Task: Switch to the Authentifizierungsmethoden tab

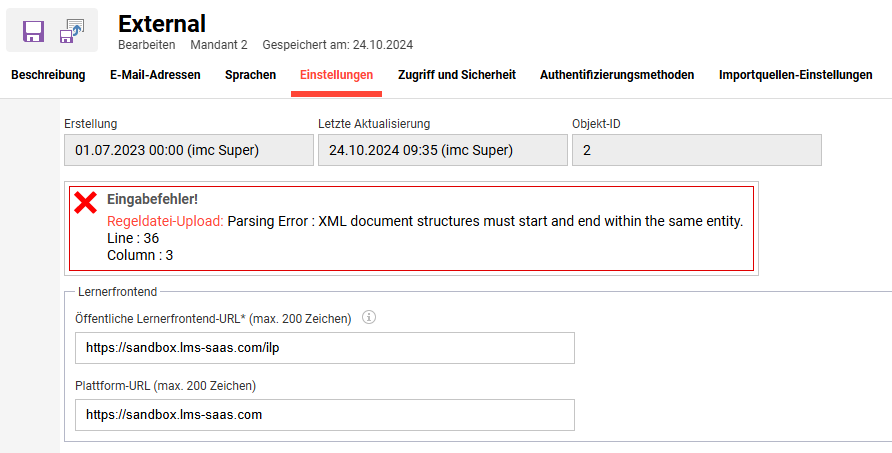Action: pos(617,75)
